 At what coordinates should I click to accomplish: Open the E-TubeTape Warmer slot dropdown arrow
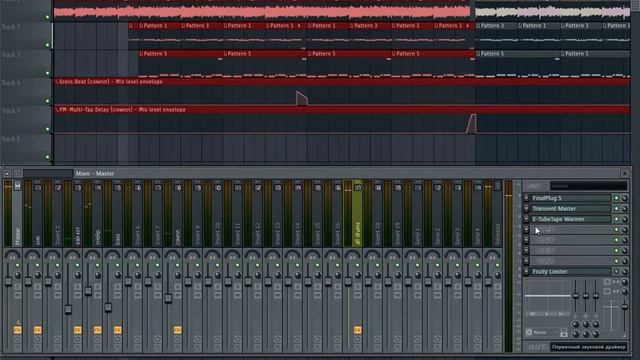527,219
